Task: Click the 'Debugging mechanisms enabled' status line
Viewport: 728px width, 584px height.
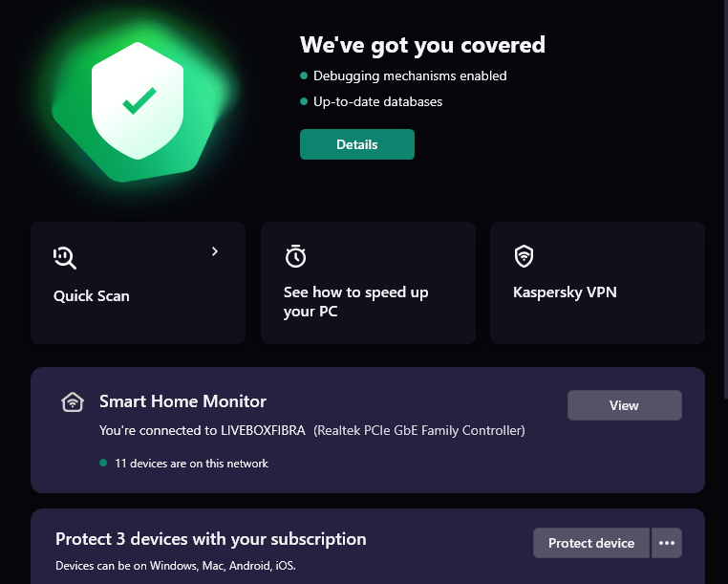Action: [x=410, y=76]
